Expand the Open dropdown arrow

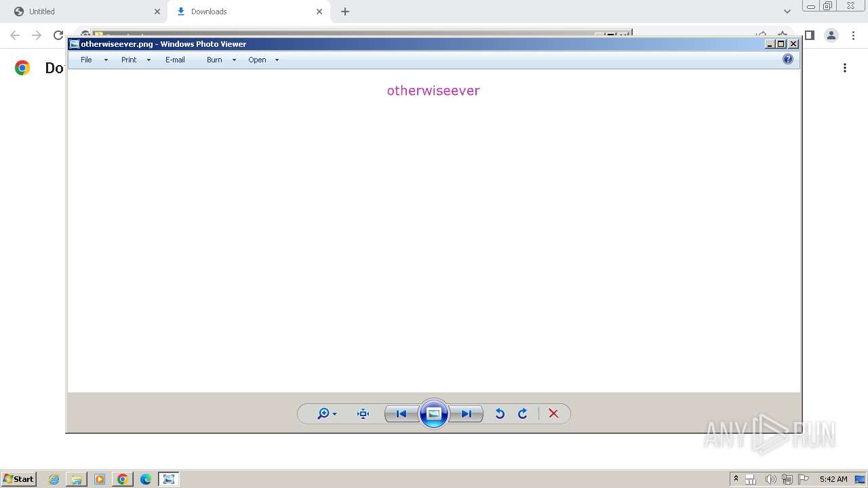click(x=277, y=60)
